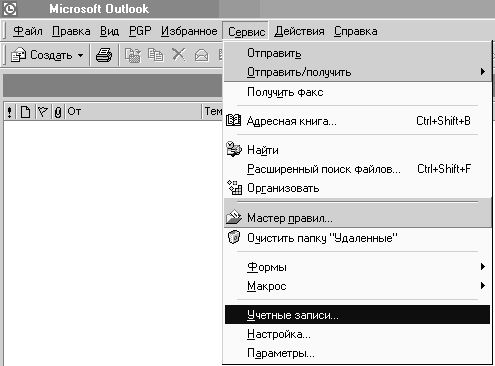Viewport: 495px width, 366px height.
Task: Click the Адресная книга book icon
Action: click(233, 120)
